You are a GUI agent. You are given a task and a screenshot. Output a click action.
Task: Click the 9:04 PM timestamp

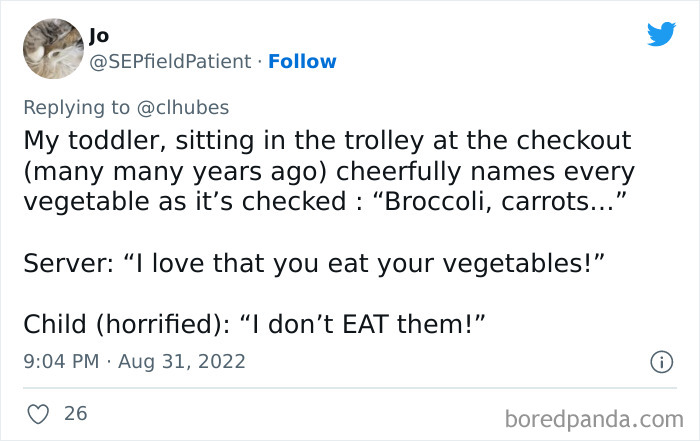(58, 360)
